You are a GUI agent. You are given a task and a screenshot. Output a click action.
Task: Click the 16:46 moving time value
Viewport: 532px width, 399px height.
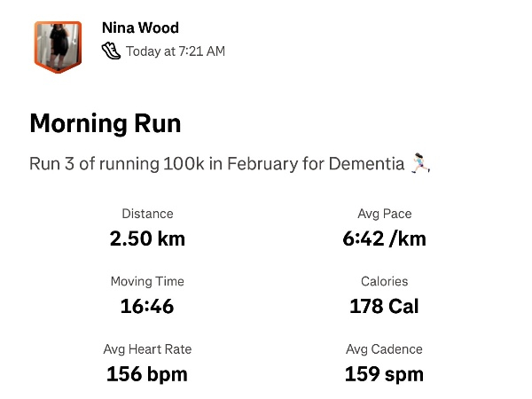click(147, 307)
